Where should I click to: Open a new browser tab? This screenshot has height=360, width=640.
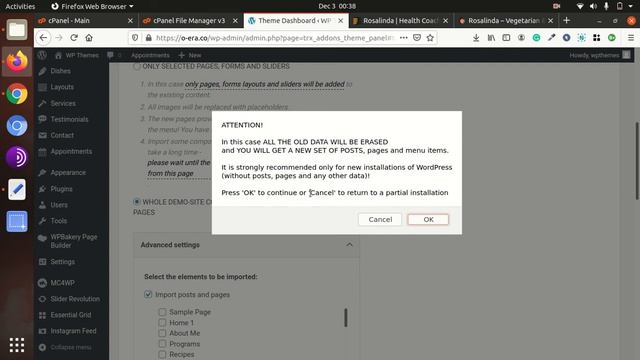pyautogui.click(x=566, y=20)
